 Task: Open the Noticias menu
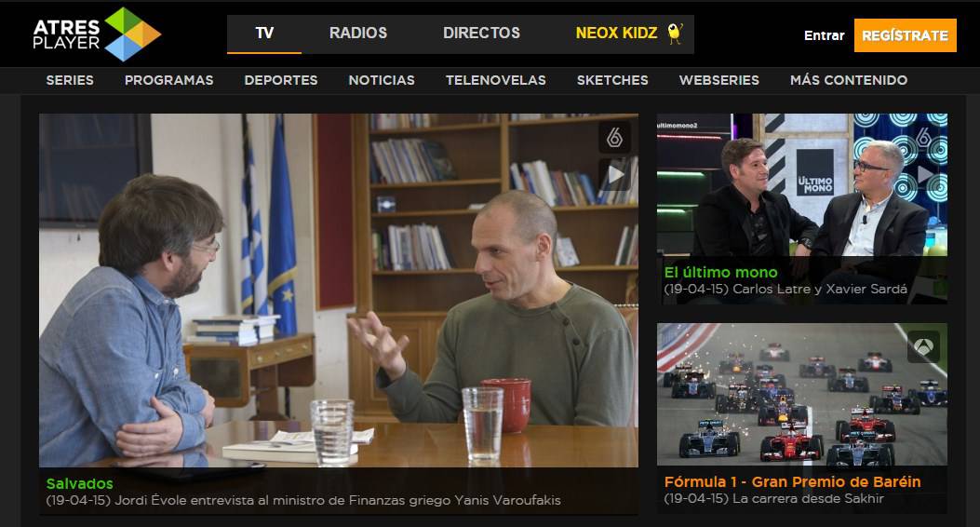point(382,80)
